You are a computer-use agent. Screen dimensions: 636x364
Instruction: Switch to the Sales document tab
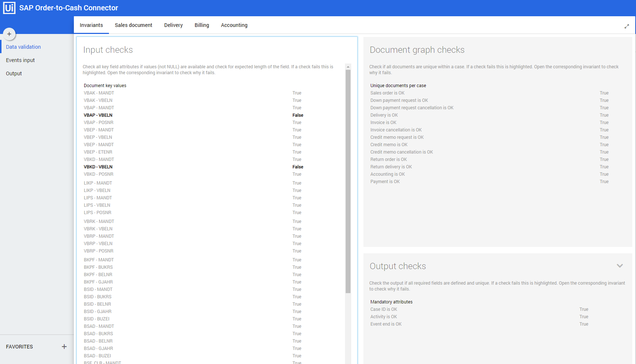click(x=133, y=25)
